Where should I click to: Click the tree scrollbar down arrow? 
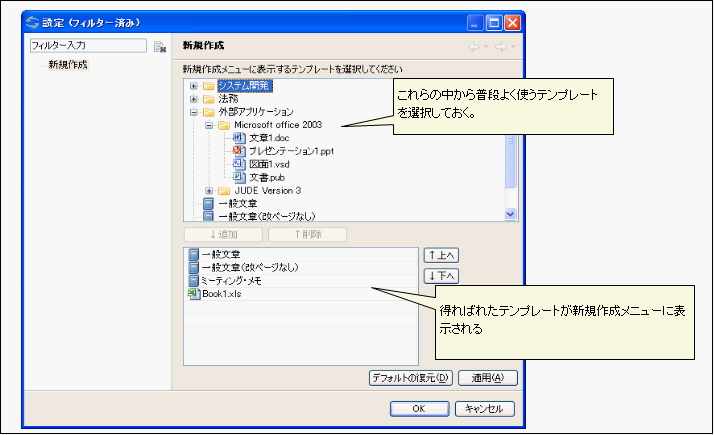(x=510, y=214)
